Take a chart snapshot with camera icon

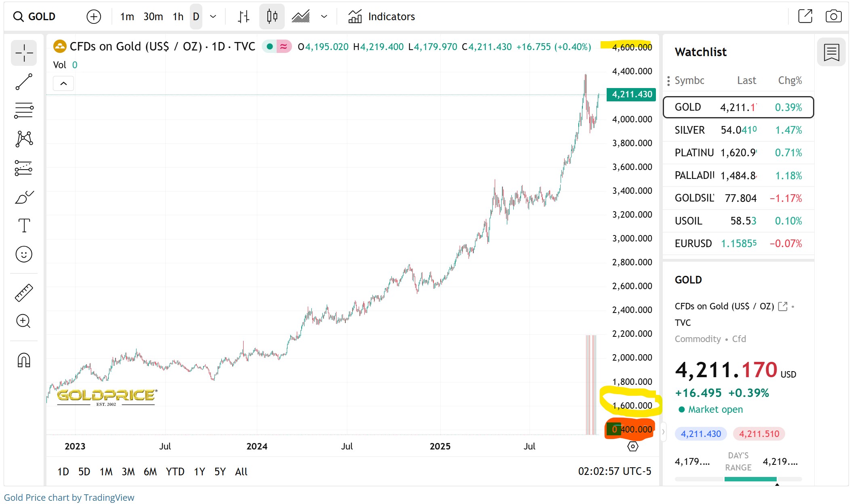833,17
